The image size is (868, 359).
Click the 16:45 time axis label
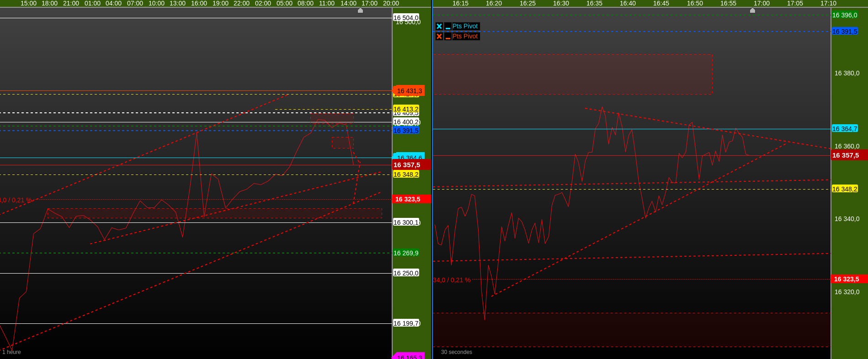661,3
